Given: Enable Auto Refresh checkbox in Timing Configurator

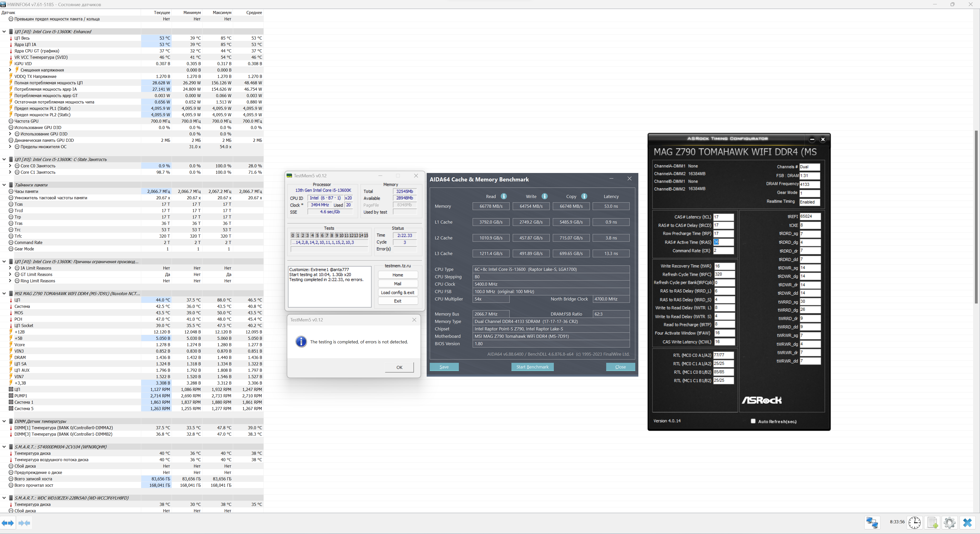Looking at the screenshot, I should tap(753, 421).
